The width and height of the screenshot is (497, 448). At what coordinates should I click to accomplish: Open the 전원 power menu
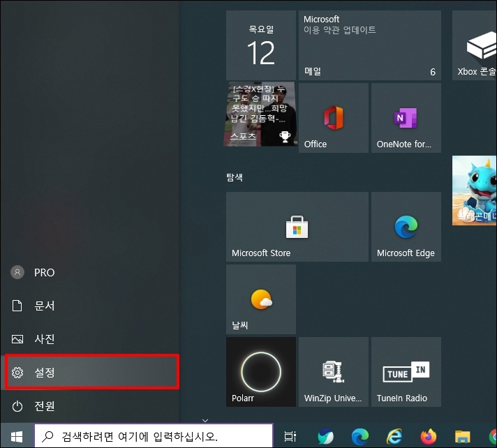point(90,406)
